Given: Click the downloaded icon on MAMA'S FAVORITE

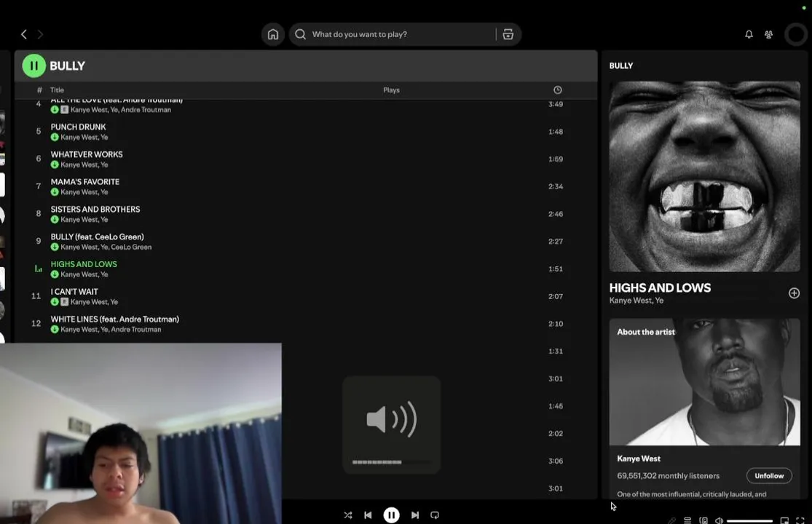Looking at the screenshot, I should pyautogui.click(x=55, y=192).
